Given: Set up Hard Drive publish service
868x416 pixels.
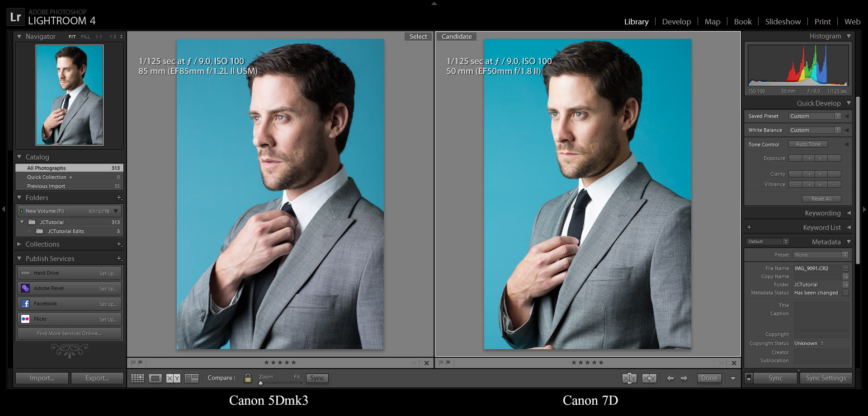Looking at the screenshot, I should pyautogui.click(x=108, y=273).
